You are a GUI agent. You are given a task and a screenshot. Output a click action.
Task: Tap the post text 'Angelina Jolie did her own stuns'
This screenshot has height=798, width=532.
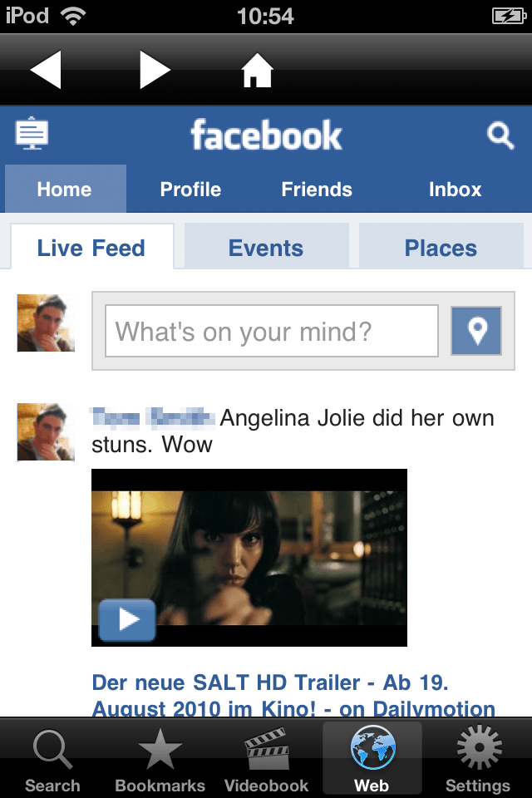tap(293, 431)
